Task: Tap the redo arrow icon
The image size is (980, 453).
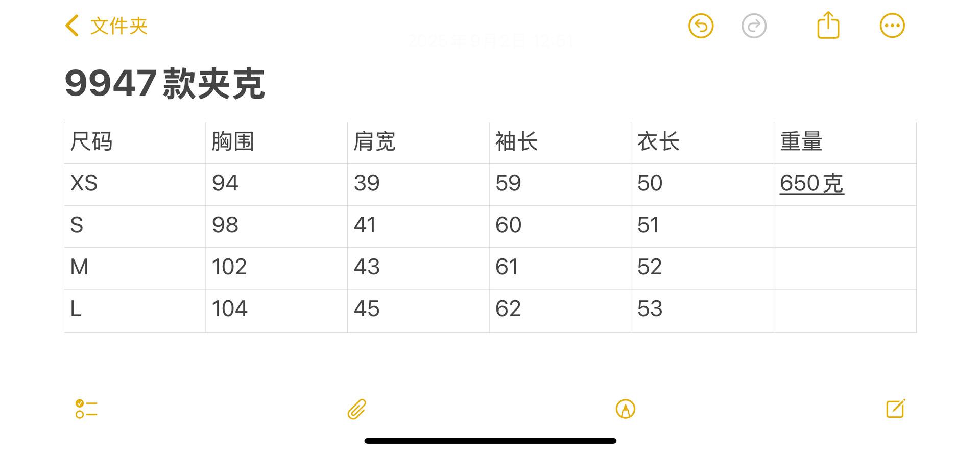Action: coord(754,26)
